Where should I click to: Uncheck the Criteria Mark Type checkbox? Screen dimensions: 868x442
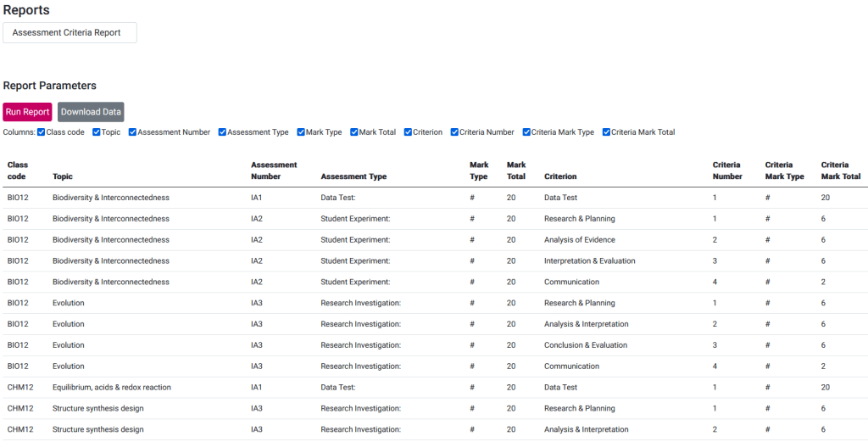coord(526,132)
